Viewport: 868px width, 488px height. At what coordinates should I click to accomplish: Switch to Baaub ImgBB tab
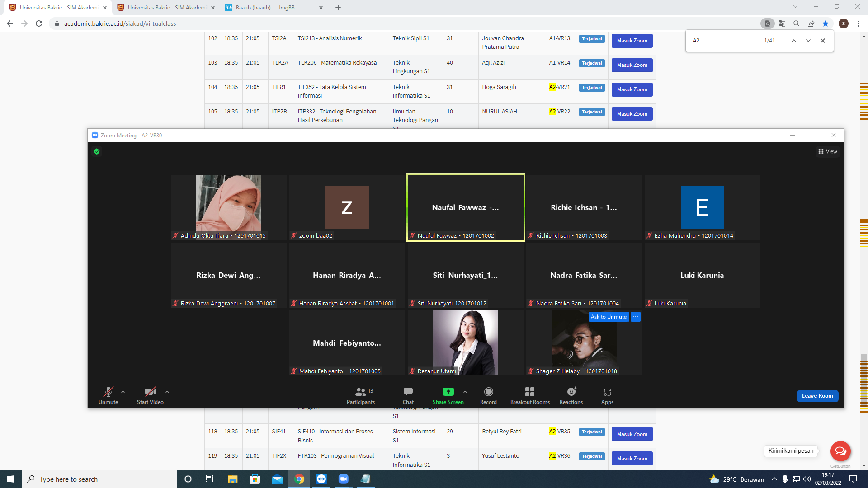274,8
